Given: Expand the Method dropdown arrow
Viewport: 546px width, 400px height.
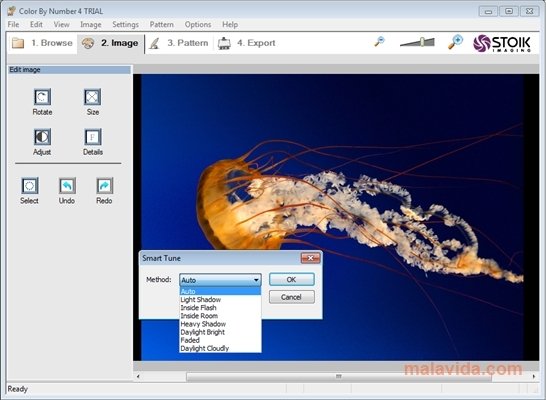Looking at the screenshot, I should pyautogui.click(x=256, y=280).
